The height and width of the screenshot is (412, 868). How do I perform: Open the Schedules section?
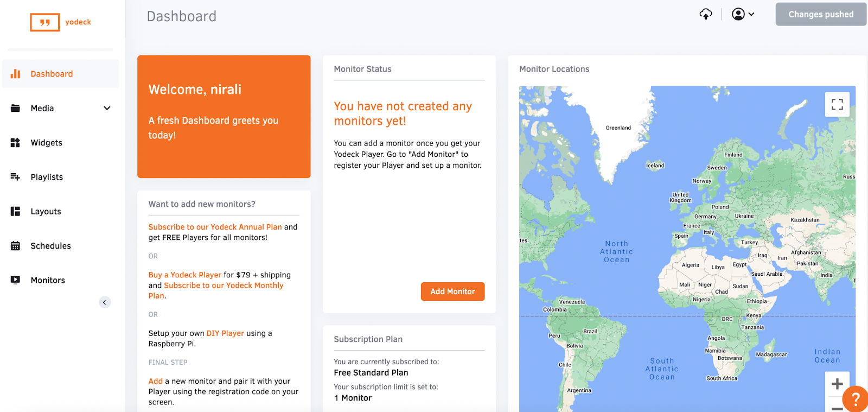tap(61, 246)
